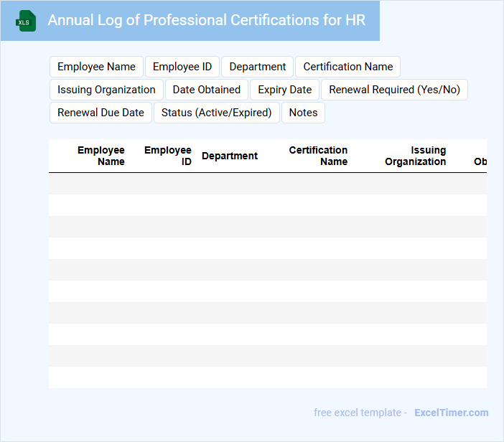504x442 pixels.
Task: Select the Status (Active/Expired) tag
Action: (x=216, y=113)
